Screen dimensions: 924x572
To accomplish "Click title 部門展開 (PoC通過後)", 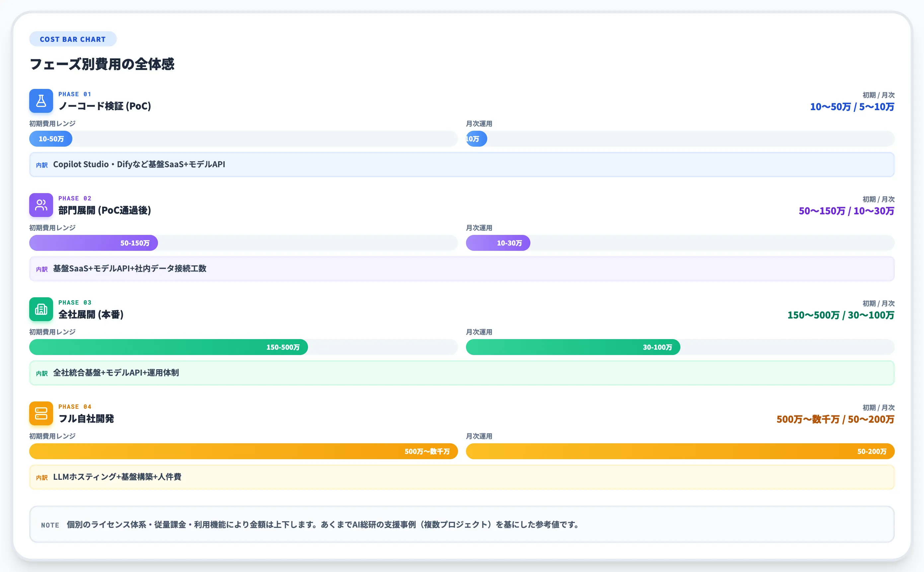I will pyautogui.click(x=105, y=210).
